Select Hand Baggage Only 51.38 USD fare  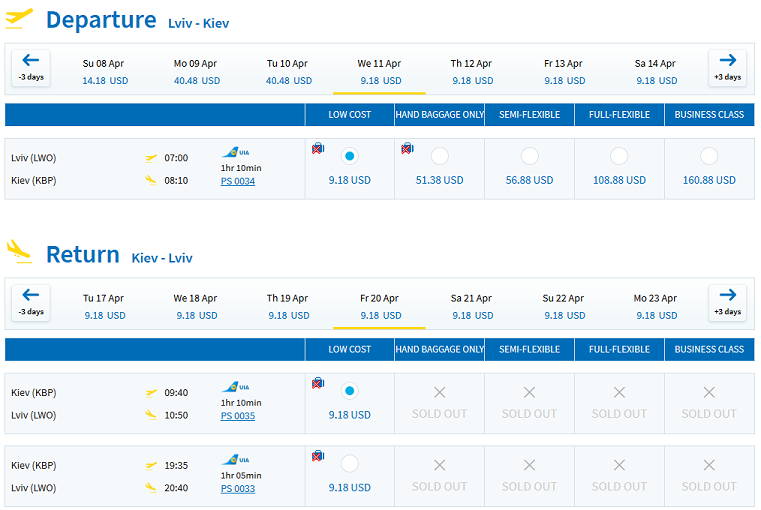click(x=439, y=156)
